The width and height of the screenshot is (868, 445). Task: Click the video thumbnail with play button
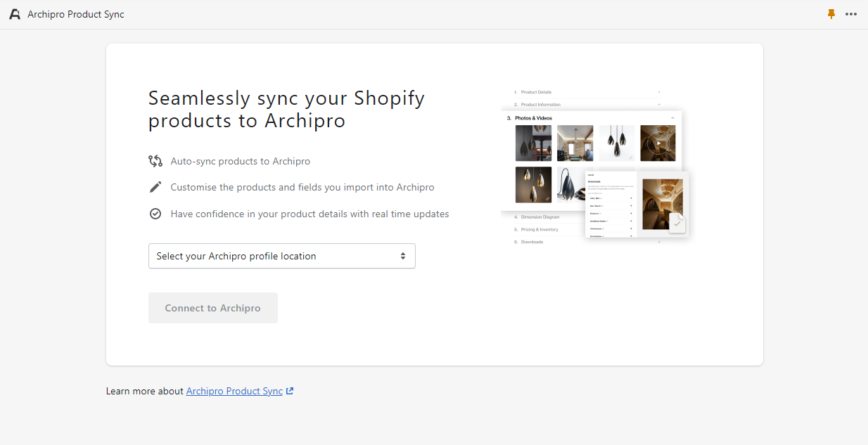click(658, 143)
